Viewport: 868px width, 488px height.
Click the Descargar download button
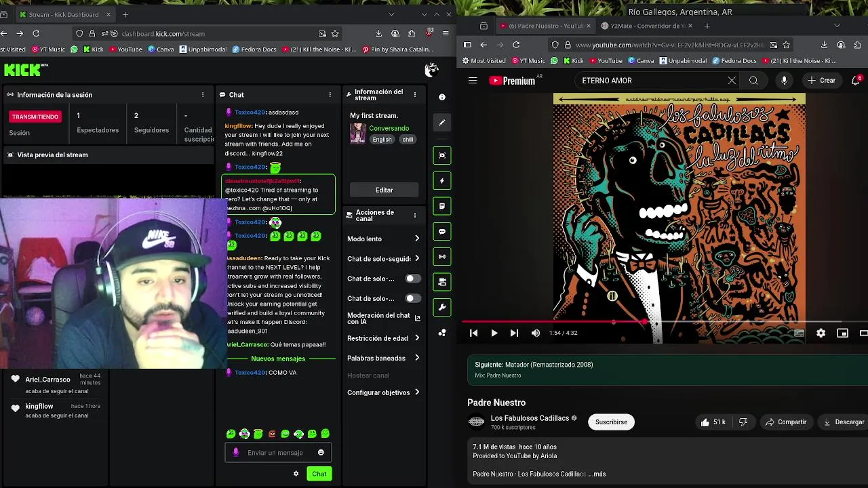click(x=844, y=422)
